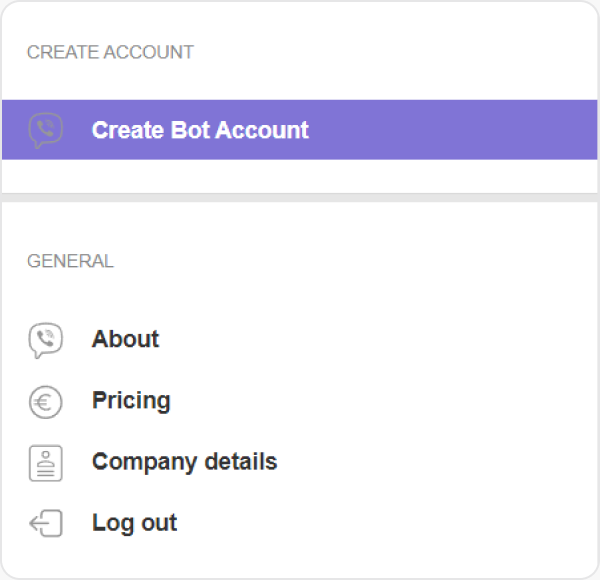Open the Company details label

point(184,462)
